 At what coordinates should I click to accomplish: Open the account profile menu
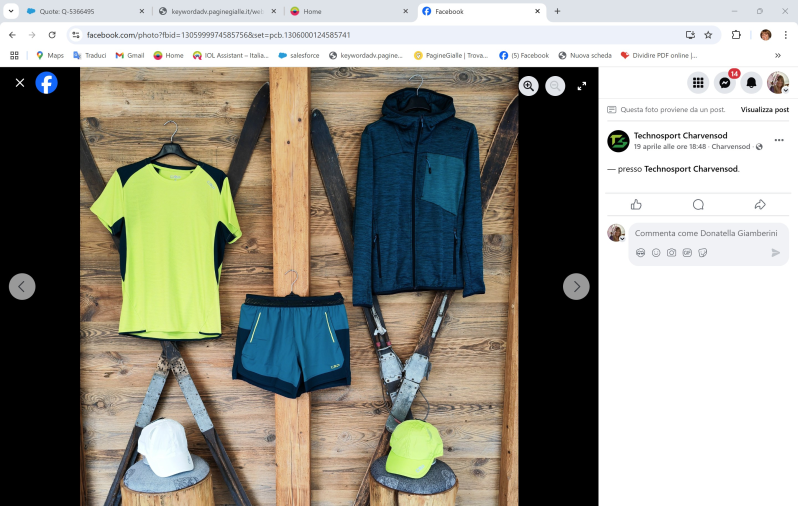pyautogui.click(x=778, y=82)
